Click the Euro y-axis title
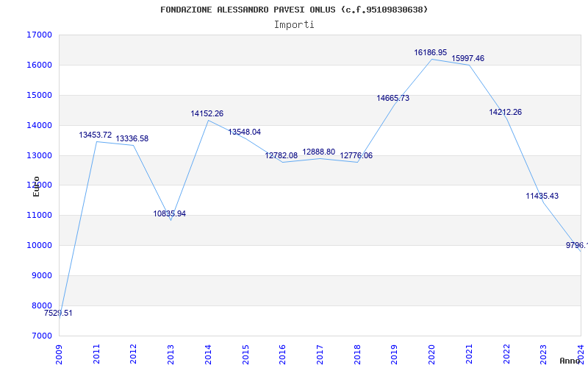This screenshot has width=588, height=368. pos(36,186)
